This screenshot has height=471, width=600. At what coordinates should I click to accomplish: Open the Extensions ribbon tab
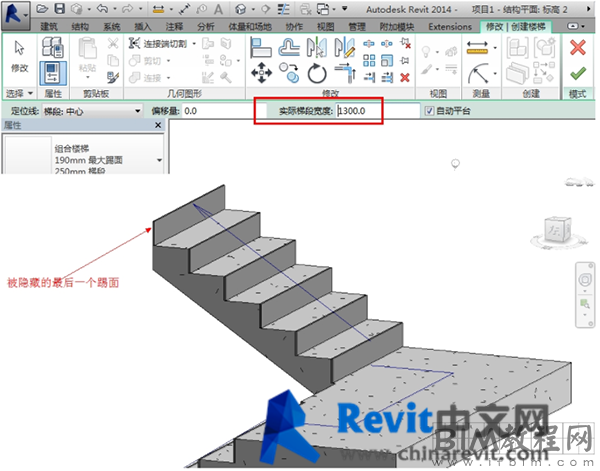click(450, 26)
